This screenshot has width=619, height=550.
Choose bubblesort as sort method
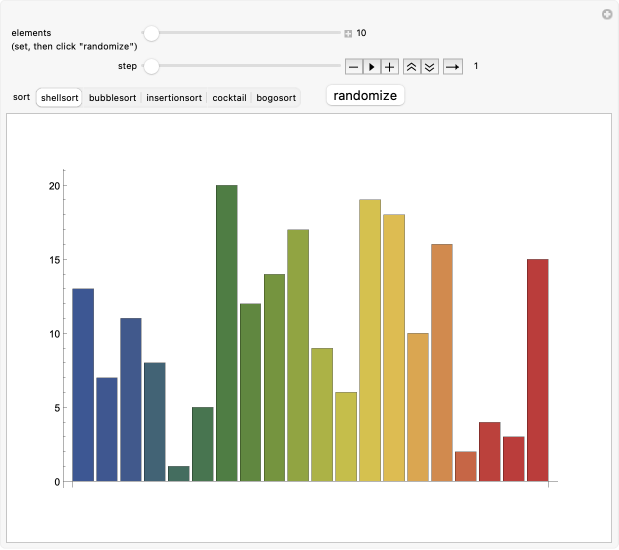(x=113, y=98)
